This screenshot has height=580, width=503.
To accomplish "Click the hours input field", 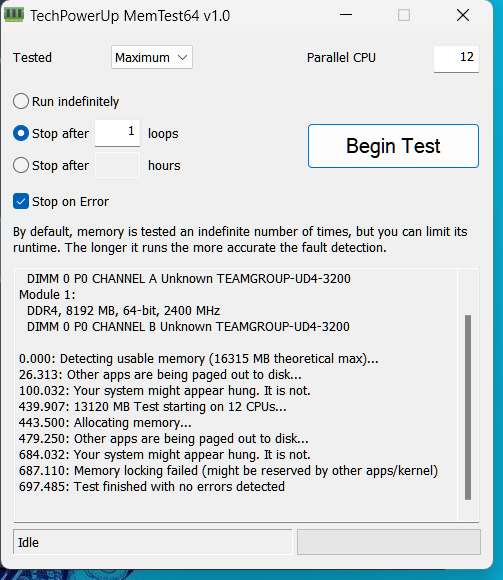I will pos(118,165).
